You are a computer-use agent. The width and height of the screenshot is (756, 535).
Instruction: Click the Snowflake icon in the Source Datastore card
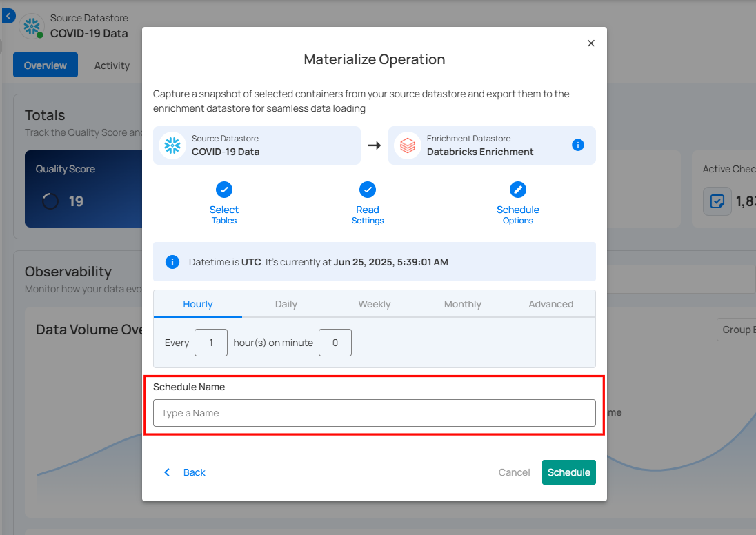tap(172, 145)
